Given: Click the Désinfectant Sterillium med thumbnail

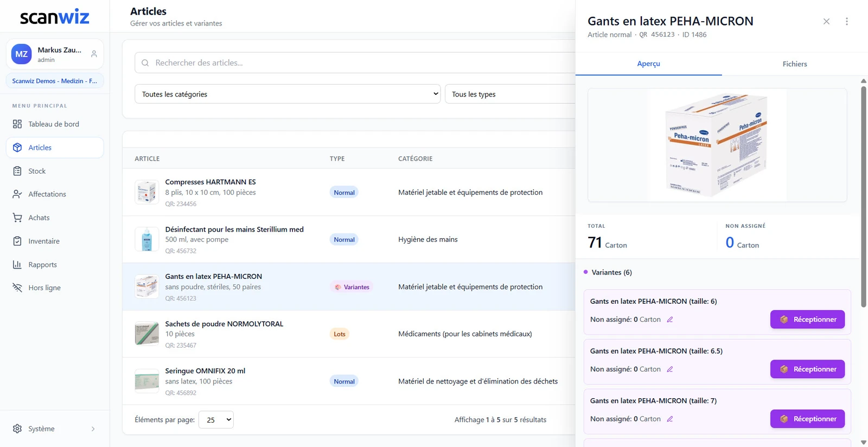Looking at the screenshot, I should (147, 239).
